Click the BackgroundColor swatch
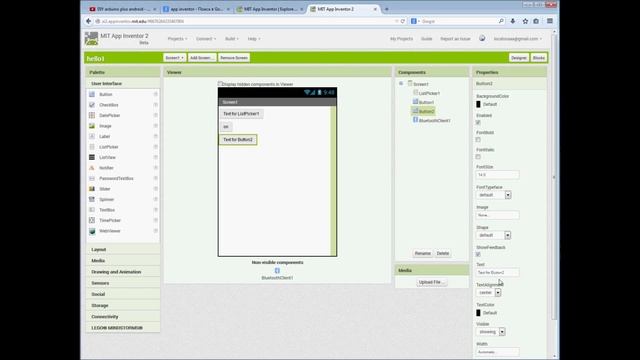The height and width of the screenshot is (360, 640). point(478,104)
